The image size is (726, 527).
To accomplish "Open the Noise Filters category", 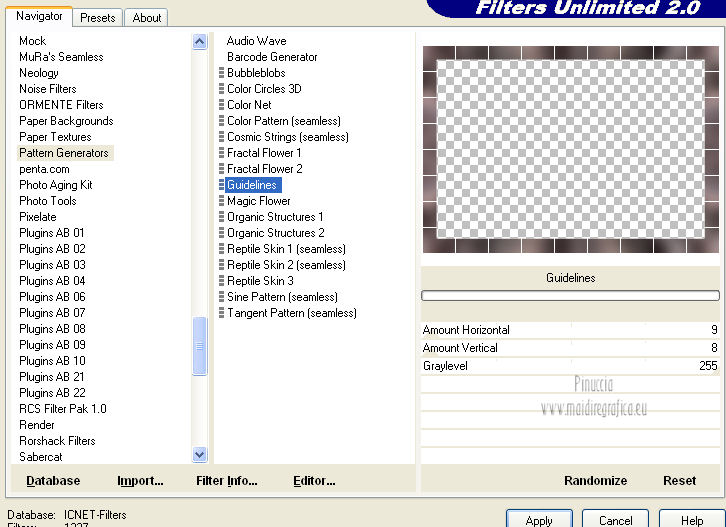I will pyautogui.click(x=48, y=89).
